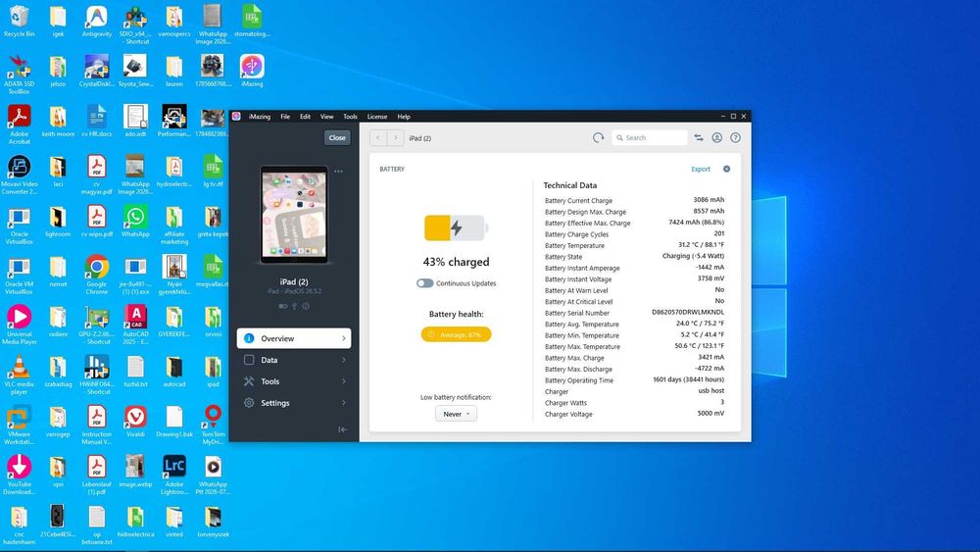Open Adobe Lightroom Classic desktop icon

coord(174,475)
